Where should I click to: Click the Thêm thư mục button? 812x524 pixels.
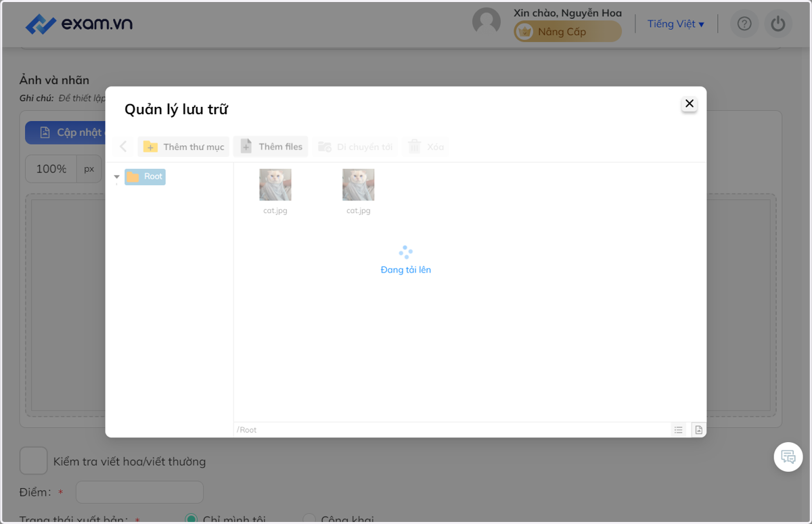(183, 147)
